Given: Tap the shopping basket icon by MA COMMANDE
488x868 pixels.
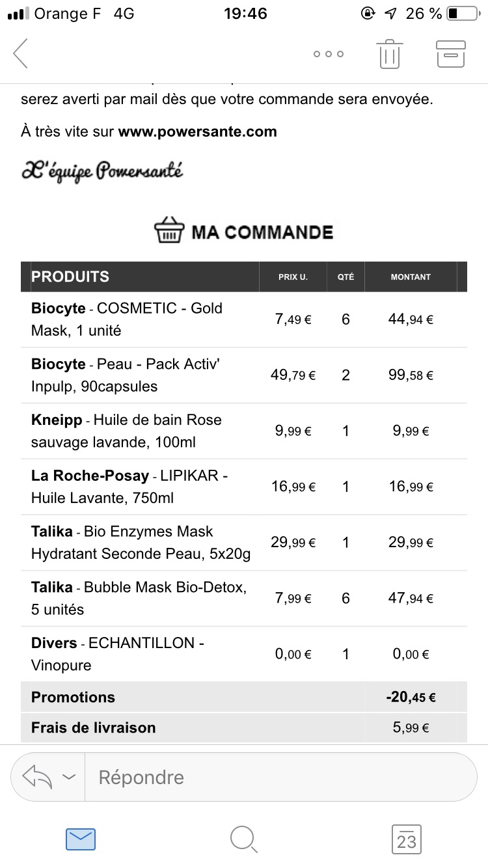Looking at the screenshot, I should click(169, 231).
